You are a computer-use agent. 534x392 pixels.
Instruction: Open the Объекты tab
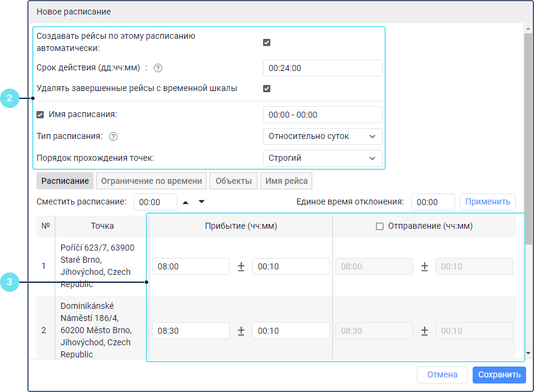[233, 181]
